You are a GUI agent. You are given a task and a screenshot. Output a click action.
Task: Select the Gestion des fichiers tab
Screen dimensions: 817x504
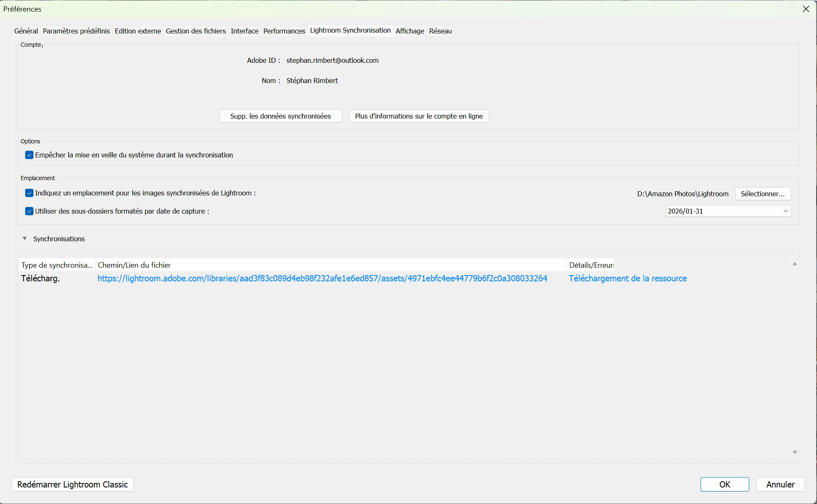click(196, 31)
